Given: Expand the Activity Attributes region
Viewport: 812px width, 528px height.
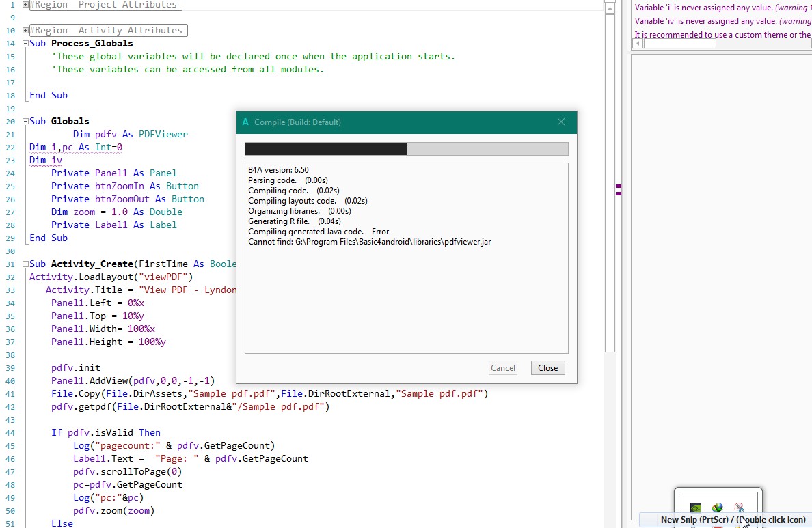Looking at the screenshot, I should click(25, 31).
